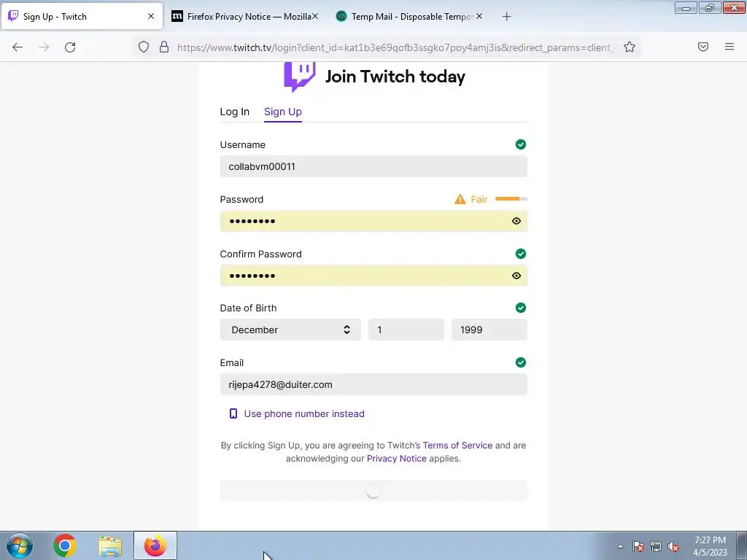Image resolution: width=747 pixels, height=560 pixels.
Task: Click the Show desktop button strip
Action: pyautogui.click(x=742, y=545)
